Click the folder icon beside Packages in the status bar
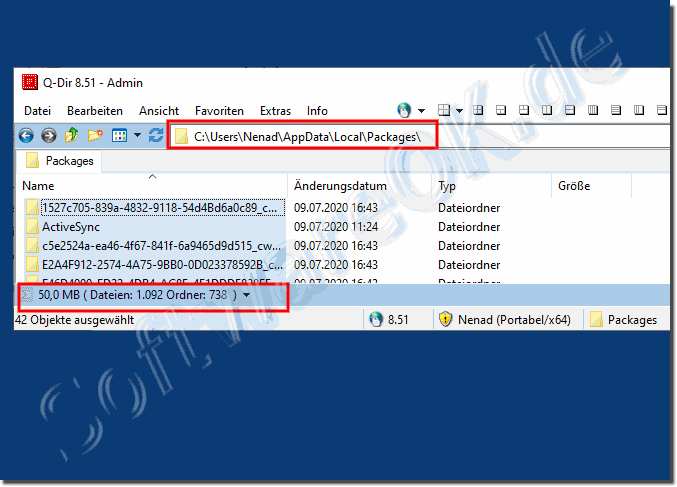Viewport: 677px width, 487px height. [596, 320]
